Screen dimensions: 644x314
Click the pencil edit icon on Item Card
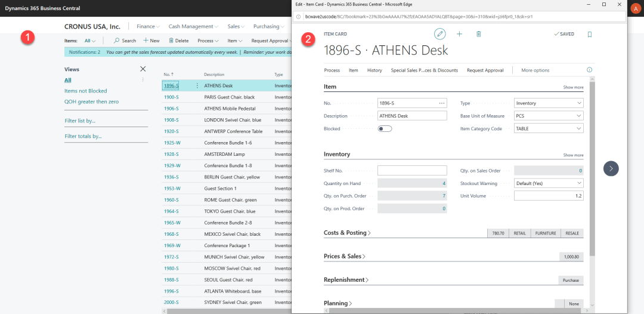(x=440, y=34)
